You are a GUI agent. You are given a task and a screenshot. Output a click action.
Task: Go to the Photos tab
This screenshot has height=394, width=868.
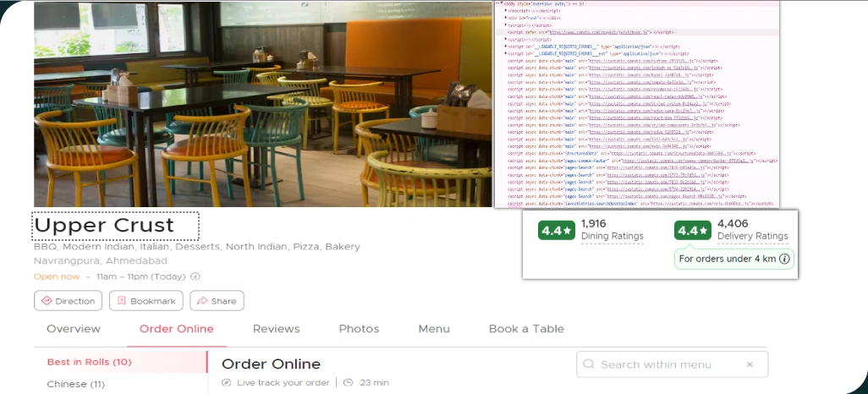coord(359,329)
